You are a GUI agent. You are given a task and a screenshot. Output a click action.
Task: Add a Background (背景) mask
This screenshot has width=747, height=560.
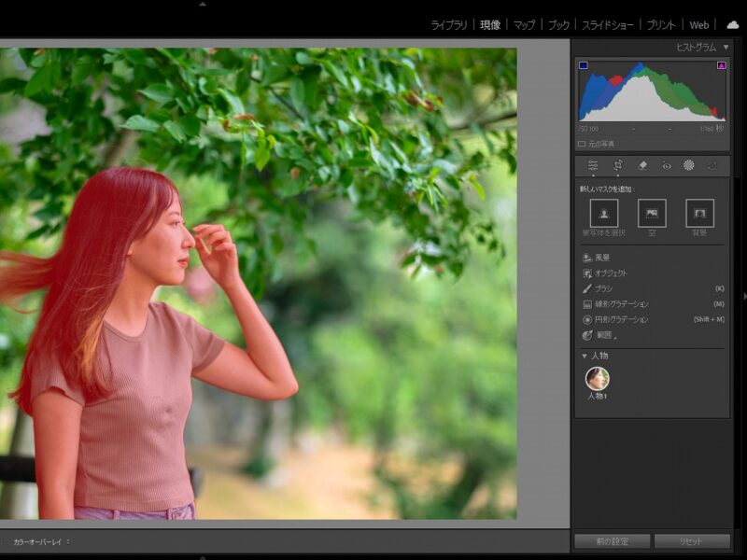click(x=699, y=213)
